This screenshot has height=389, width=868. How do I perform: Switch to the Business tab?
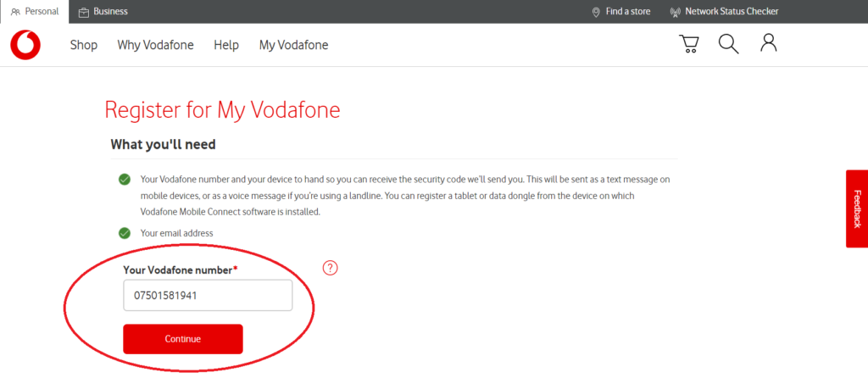[x=103, y=12]
